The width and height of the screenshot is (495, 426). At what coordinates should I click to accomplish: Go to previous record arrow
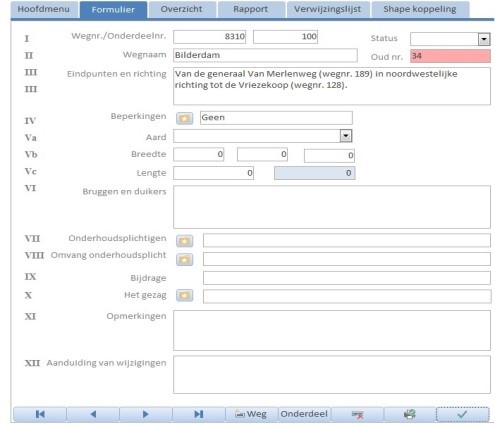(x=93, y=414)
